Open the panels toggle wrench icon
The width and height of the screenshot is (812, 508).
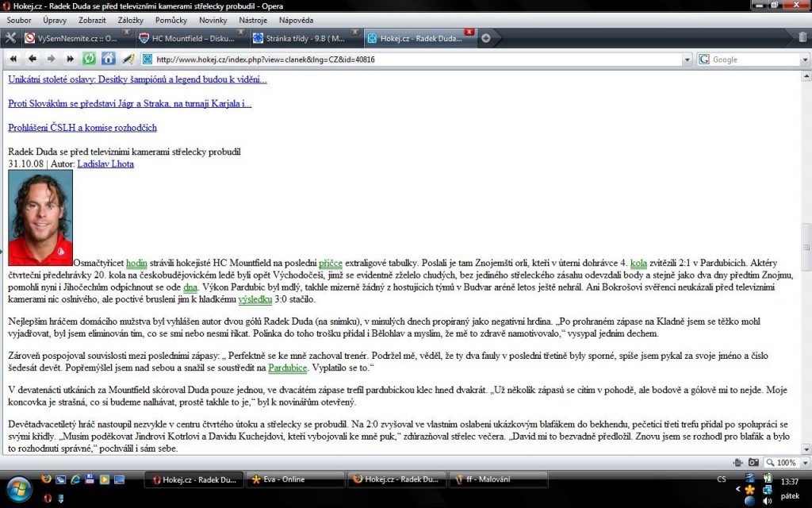[x=10, y=37]
